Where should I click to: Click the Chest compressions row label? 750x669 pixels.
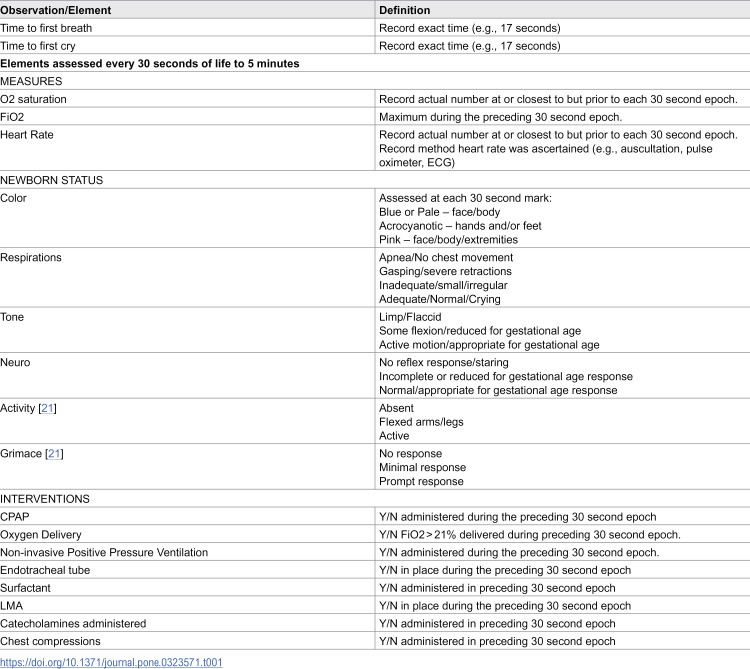(x=50, y=641)
